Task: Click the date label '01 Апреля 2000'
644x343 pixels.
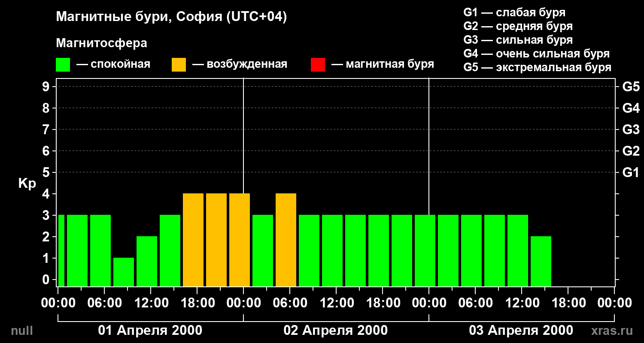Action: tap(150, 331)
